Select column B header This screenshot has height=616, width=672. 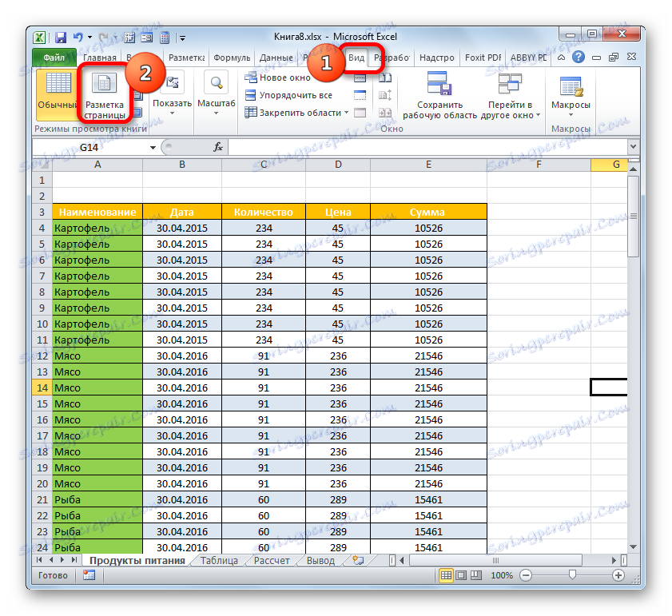point(182,165)
